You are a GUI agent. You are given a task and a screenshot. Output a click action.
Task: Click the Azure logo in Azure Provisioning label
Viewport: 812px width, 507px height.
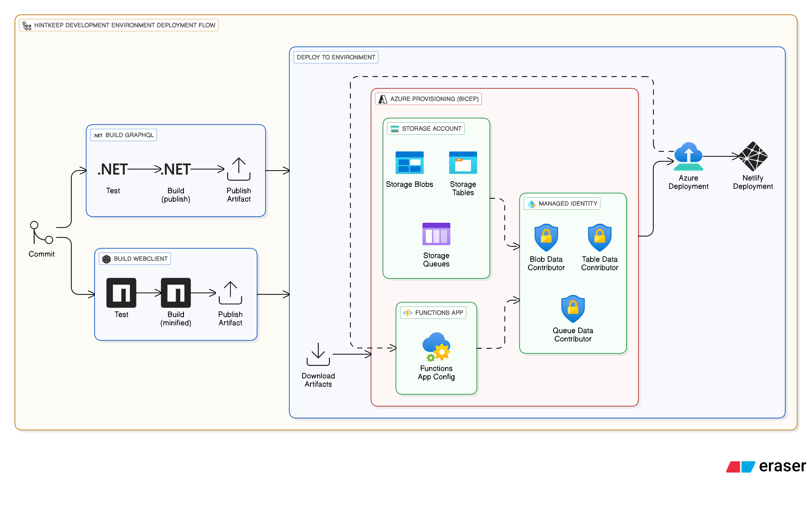pyautogui.click(x=383, y=99)
